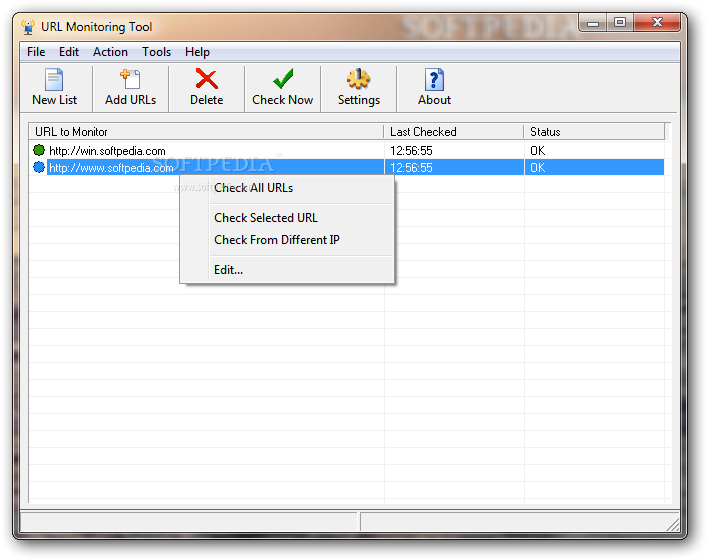Click the resize grip in status bar corner

[673, 525]
